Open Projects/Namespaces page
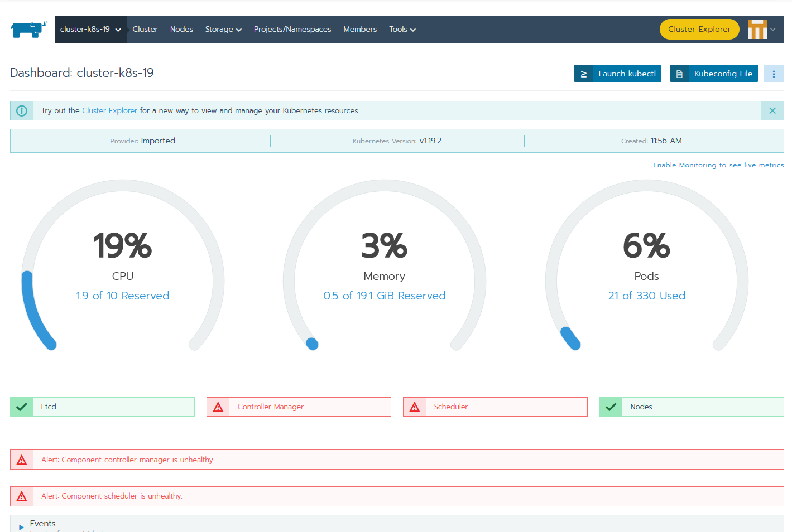The image size is (792, 532). 292,30
